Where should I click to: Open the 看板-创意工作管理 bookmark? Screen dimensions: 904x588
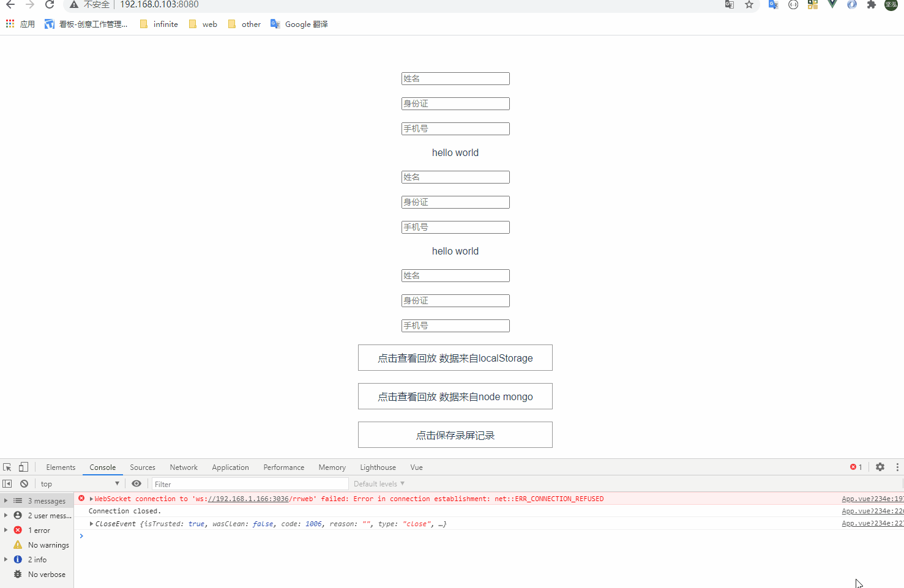[x=86, y=24]
